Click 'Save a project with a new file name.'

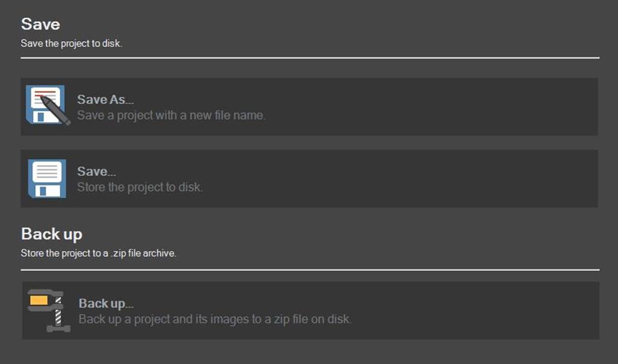pos(171,115)
